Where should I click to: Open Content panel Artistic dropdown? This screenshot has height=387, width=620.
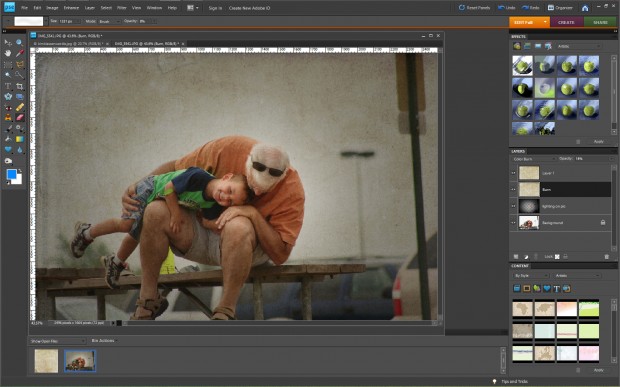pyautogui.click(x=577, y=276)
